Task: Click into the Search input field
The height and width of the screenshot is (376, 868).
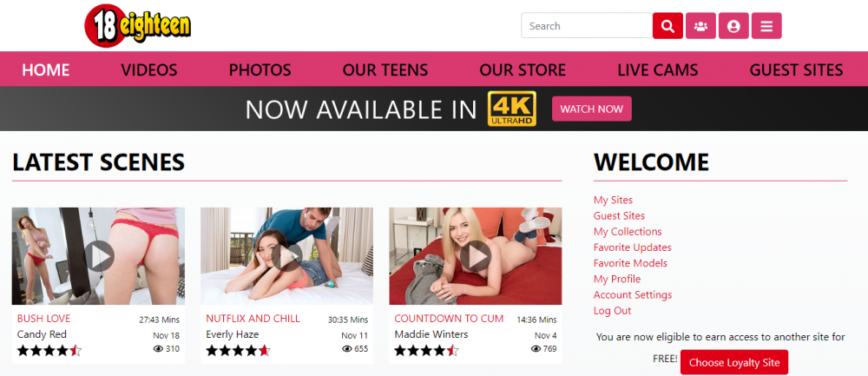Action: 586,26
